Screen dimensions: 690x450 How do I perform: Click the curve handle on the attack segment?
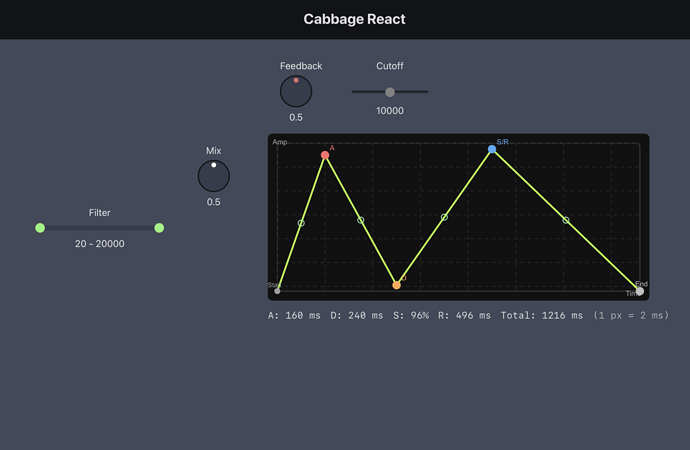[301, 223]
